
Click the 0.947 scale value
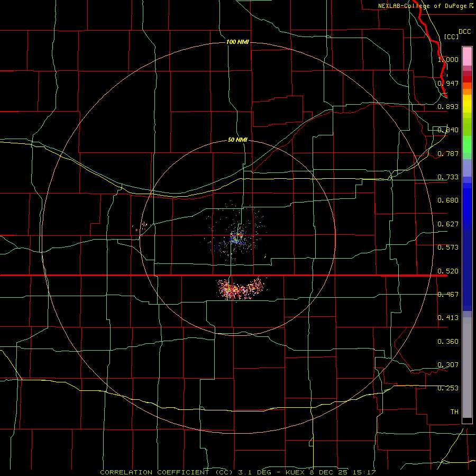(x=448, y=83)
